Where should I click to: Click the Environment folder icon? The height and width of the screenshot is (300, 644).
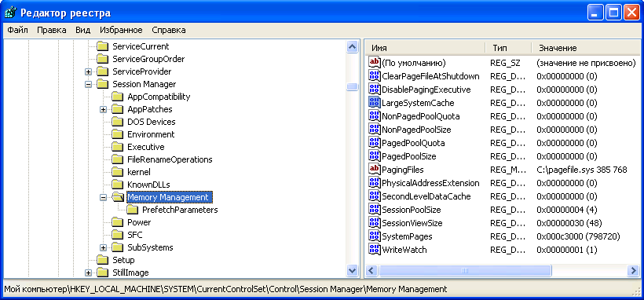click(118, 134)
